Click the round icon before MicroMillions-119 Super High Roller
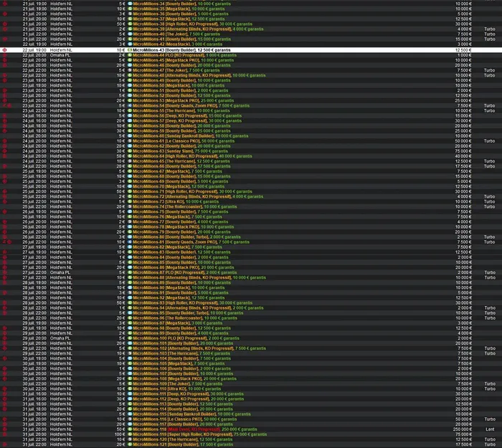The width and height of the screenshot is (502, 448). point(130,434)
